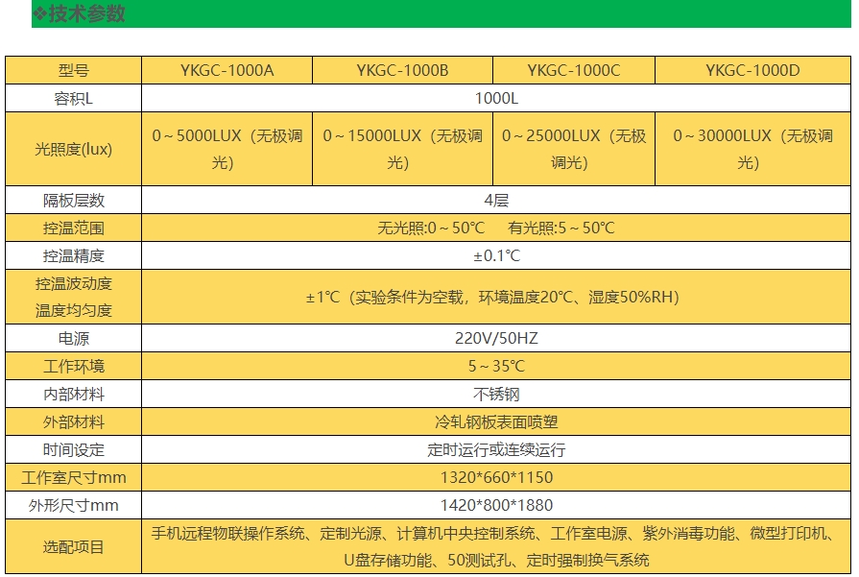The image size is (859, 577).
Task: Select the 工作环境 row label
Action: click(x=73, y=367)
